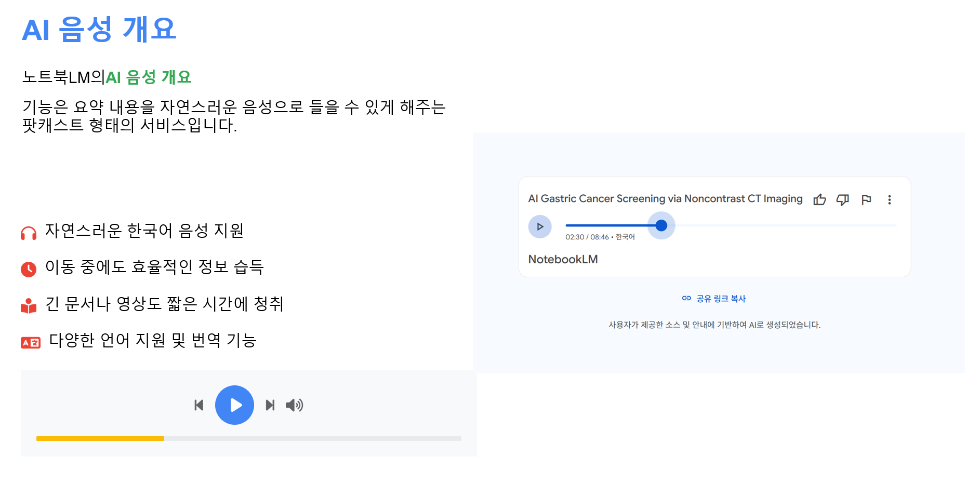Play the NotebookLM audio overview
The image size is (980, 497).
point(540,226)
